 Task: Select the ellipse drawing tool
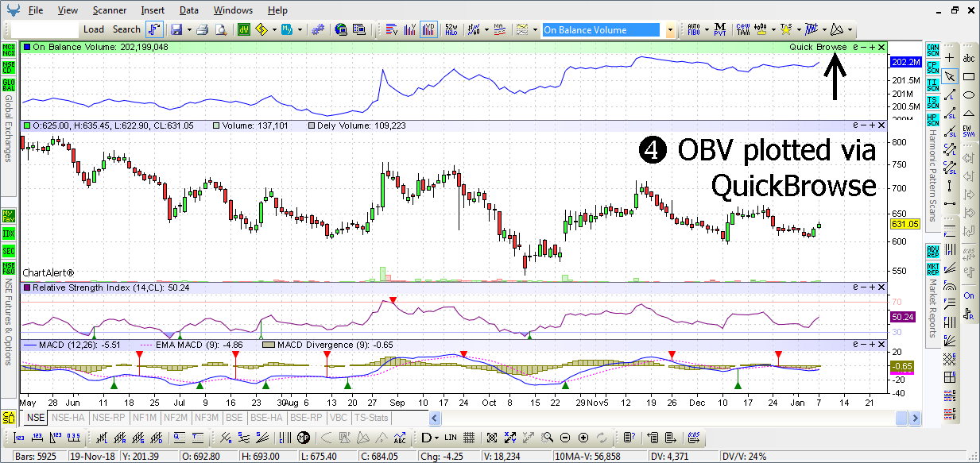click(x=969, y=95)
